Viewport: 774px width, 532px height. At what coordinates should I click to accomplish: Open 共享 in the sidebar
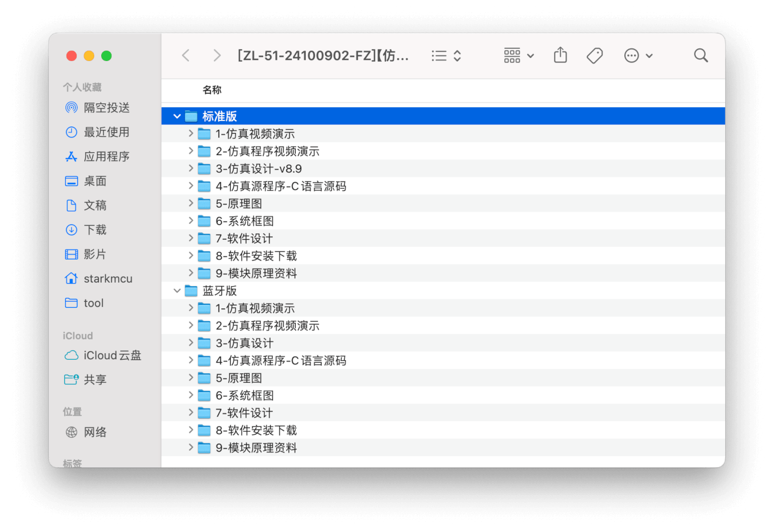pyautogui.click(x=86, y=379)
